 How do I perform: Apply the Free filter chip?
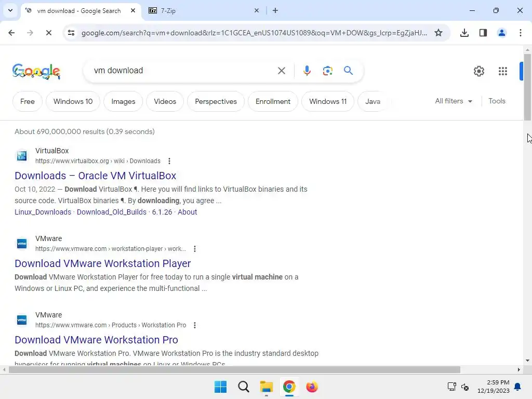tap(28, 101)
